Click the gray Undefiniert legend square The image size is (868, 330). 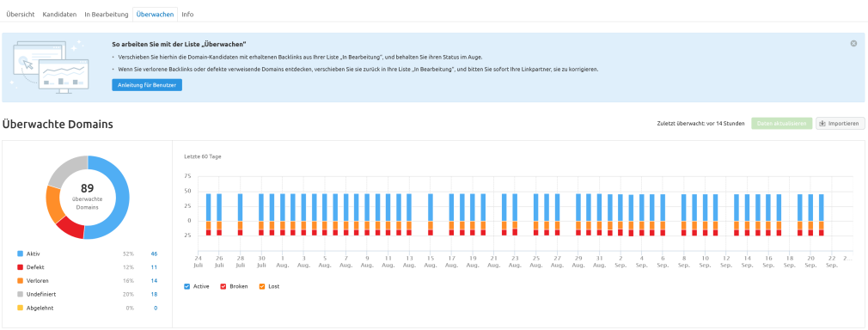(x=21, y=294)
